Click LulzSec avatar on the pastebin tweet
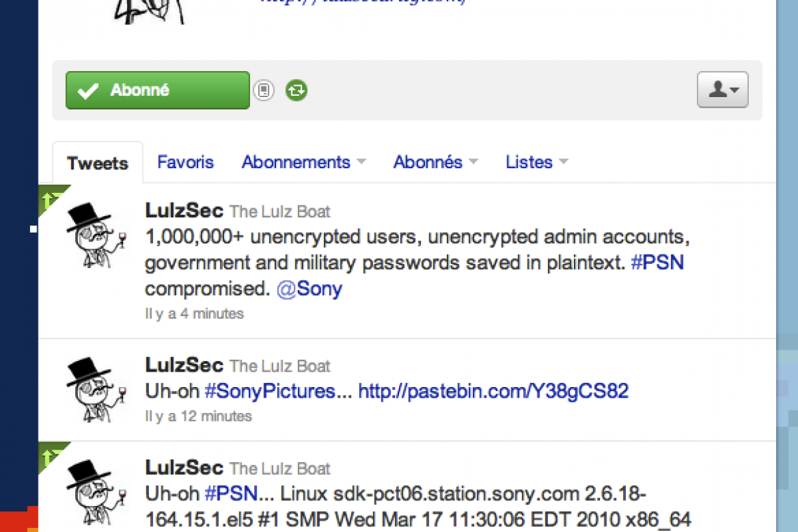This screenshot has height=532, width=798. [96, 389]
